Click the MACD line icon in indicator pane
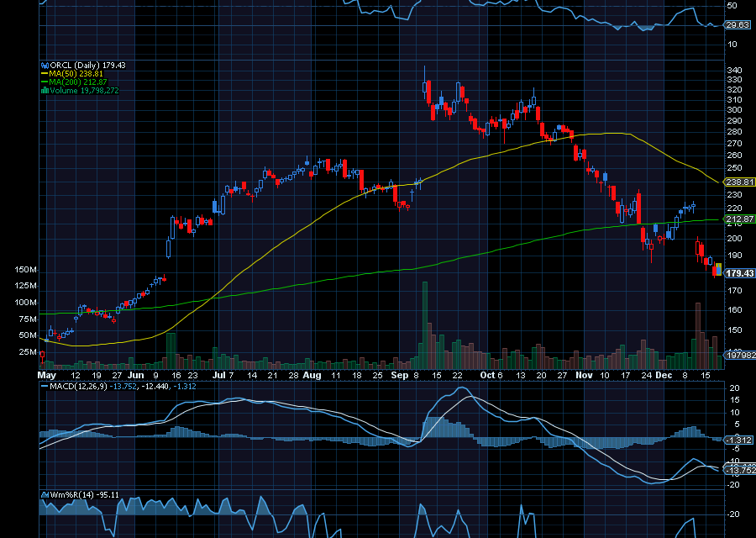756x538 pixels. pyautogui.click(x=44, y=388)
